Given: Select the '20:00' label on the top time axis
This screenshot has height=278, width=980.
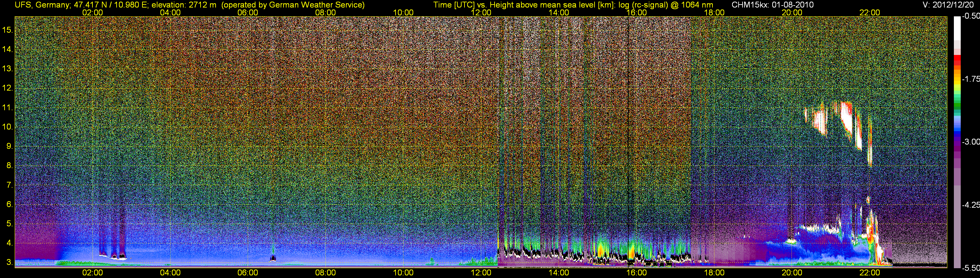Looking at the screenshot, I should click(x=792, y=12).
